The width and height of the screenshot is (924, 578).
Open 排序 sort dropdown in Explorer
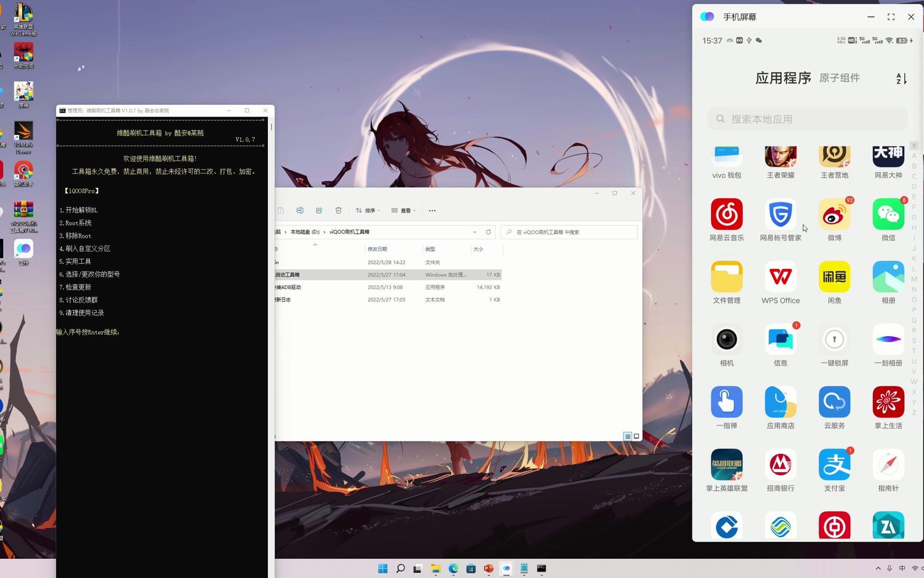tap(368, 210)
